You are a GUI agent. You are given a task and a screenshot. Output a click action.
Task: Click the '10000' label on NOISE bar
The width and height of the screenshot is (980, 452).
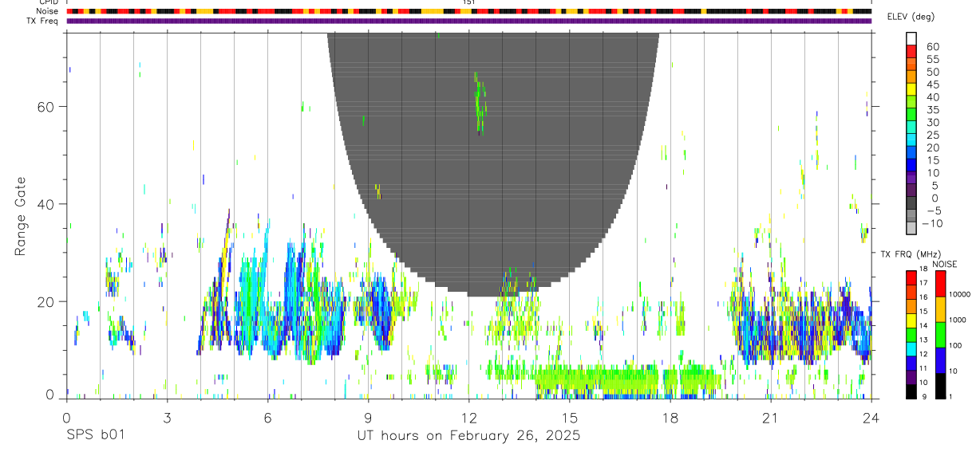959,294
